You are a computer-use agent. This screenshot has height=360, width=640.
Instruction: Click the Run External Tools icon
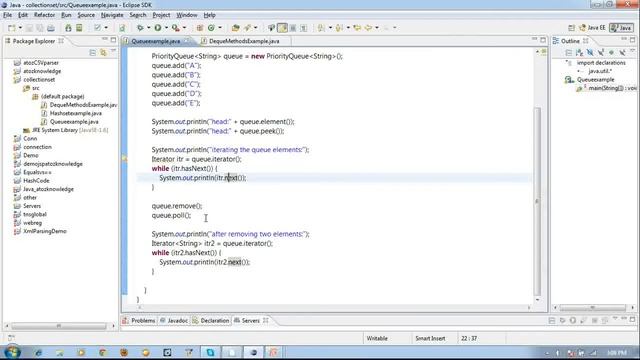coord(176,28)
